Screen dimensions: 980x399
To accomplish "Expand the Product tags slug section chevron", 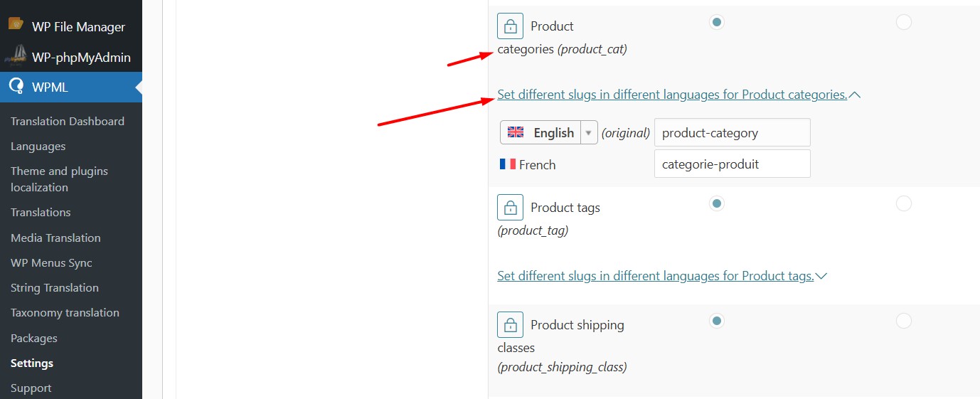I will 821,276.
